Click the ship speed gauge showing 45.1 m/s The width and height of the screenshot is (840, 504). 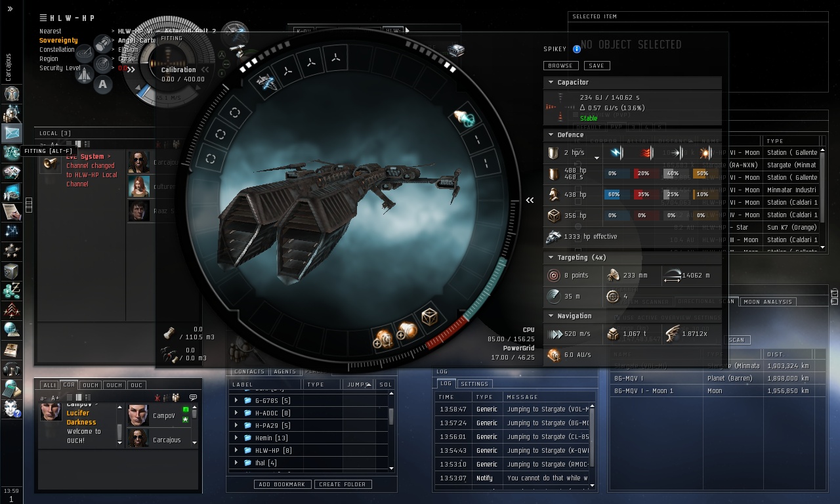[171, 98]
